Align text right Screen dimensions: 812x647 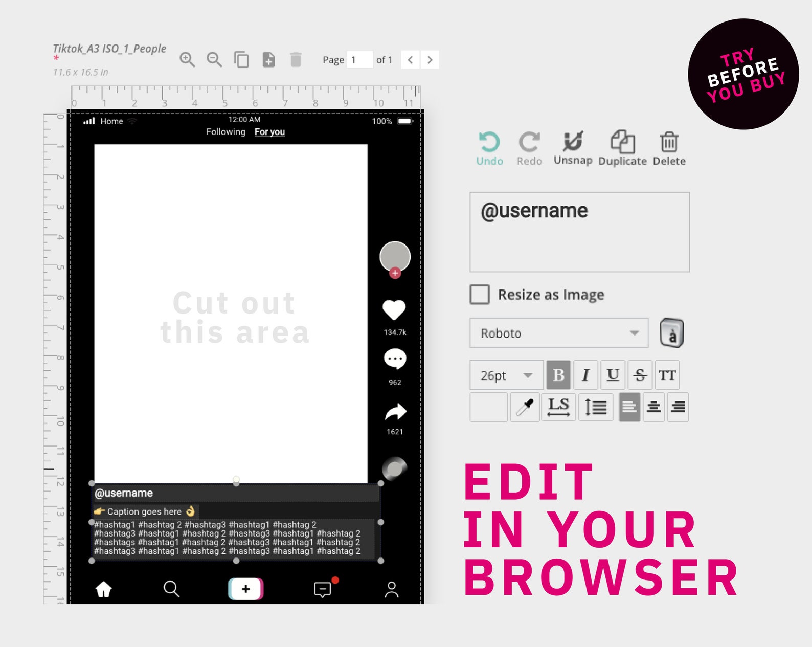[678, 407]
